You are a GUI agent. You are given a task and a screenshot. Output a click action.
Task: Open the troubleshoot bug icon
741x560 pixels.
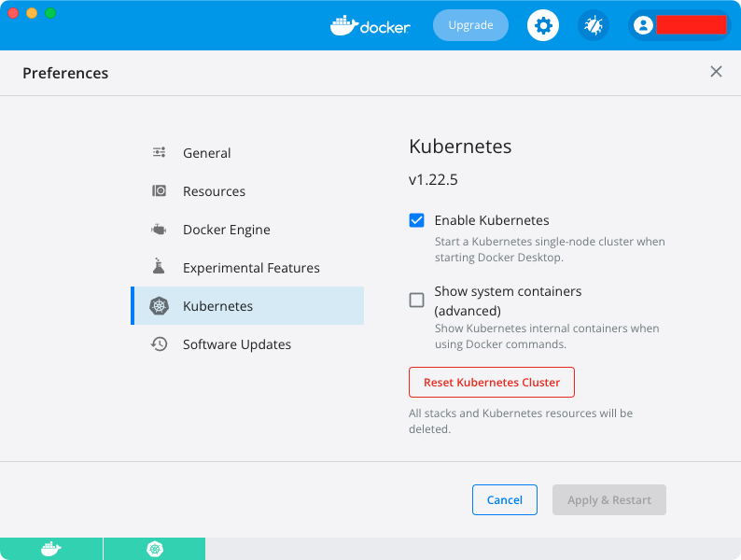pyautogui.click(x=593, y=25)
